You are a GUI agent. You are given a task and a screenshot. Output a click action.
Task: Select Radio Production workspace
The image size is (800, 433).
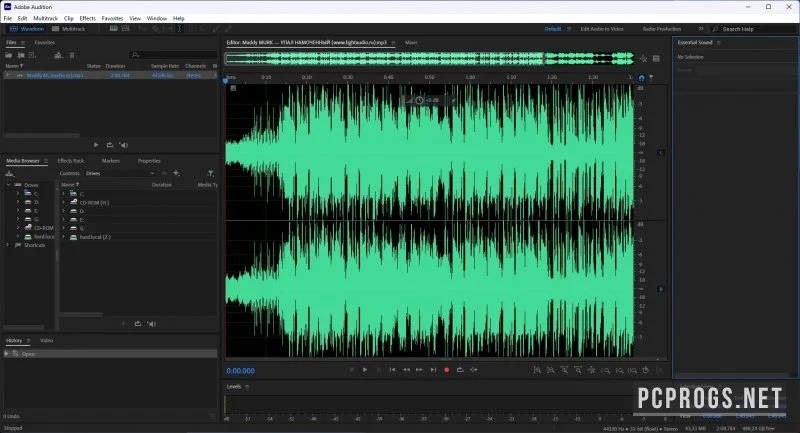tap(662, 29)
